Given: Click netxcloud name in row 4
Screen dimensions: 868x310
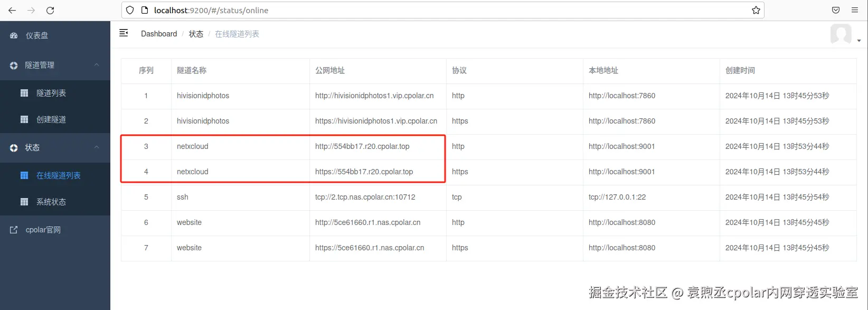Looking at the screenshot, I should click(193, 172).
